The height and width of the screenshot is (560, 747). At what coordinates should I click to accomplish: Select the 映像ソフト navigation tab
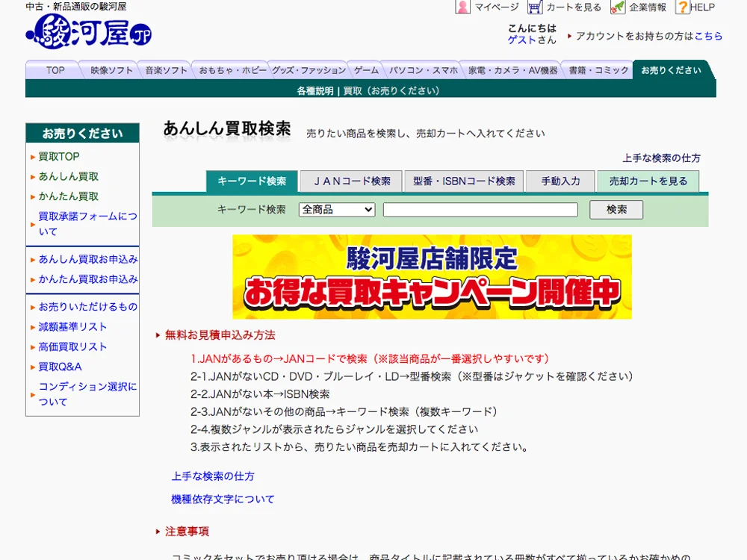pyautogui.click(x=111, y=70)
